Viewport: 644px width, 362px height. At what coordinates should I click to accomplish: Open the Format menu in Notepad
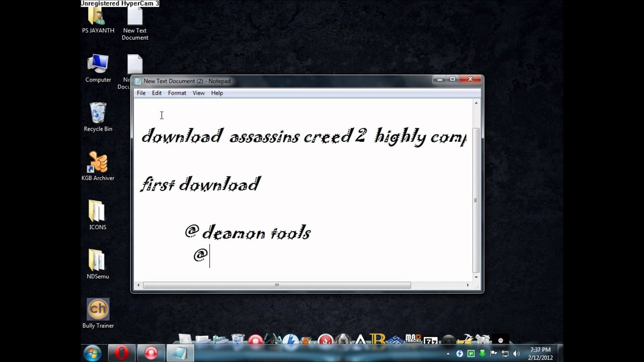click(x=177, y=93)
